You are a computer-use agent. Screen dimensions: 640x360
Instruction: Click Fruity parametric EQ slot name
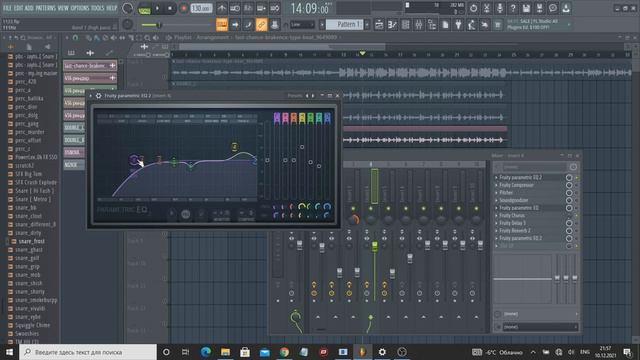519,208
